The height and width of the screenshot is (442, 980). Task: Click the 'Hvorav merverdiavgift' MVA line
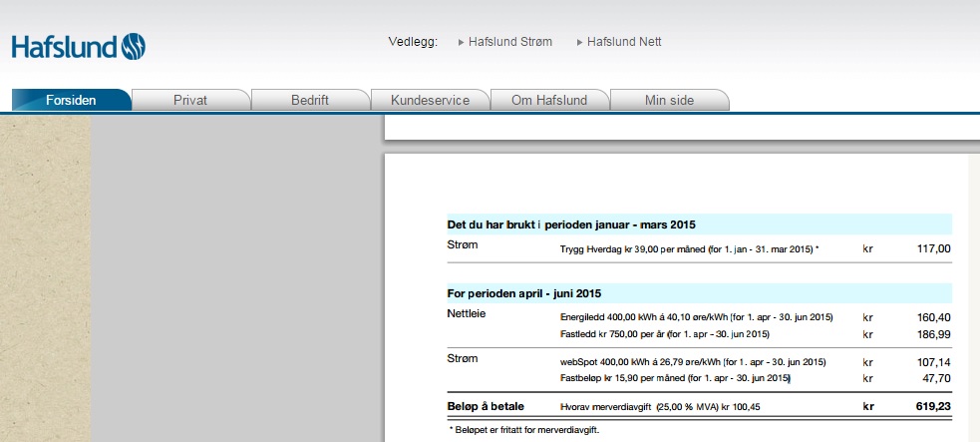pos(660,407)
